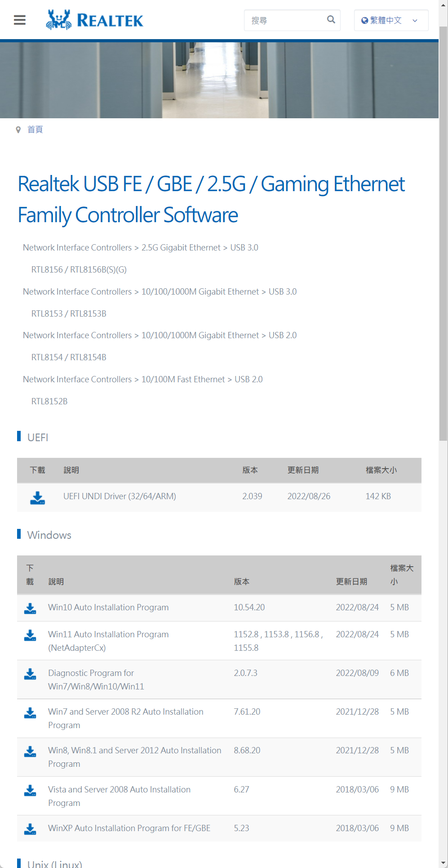Download Win11 Auto Installation Program (NetAdapterCx)

[x=30, y=635]
